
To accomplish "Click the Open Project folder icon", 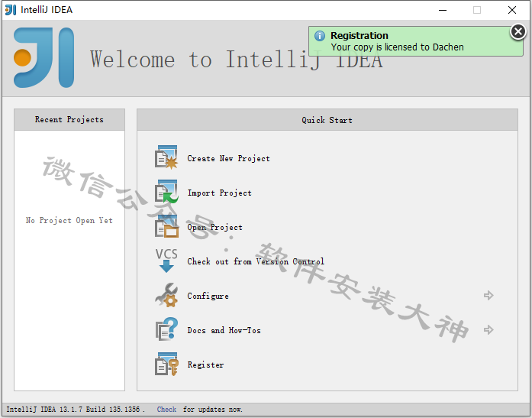I will point(166,226).
